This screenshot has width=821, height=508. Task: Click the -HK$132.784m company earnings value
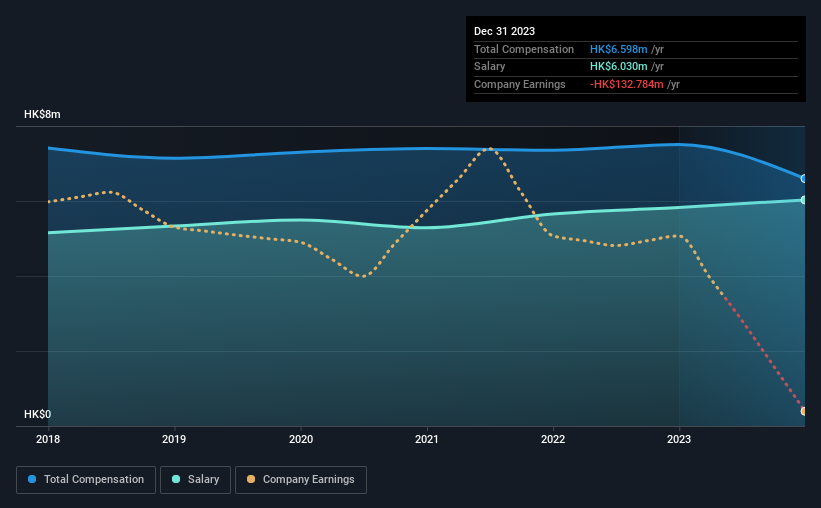(x=626, y=84)
